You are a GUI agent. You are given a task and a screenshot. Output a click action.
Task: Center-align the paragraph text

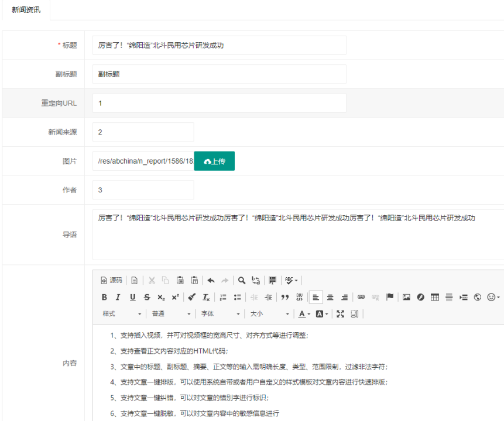tap(330, 297)
